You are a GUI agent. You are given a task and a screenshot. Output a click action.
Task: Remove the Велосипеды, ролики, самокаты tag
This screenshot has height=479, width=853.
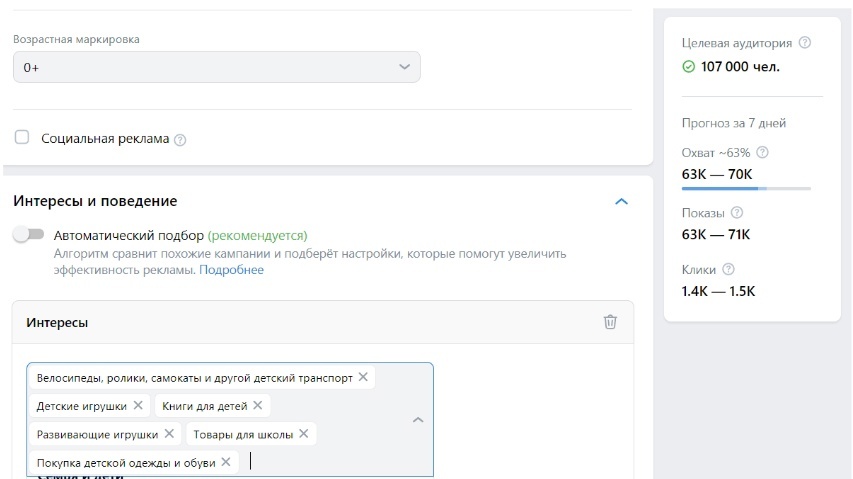363,377
